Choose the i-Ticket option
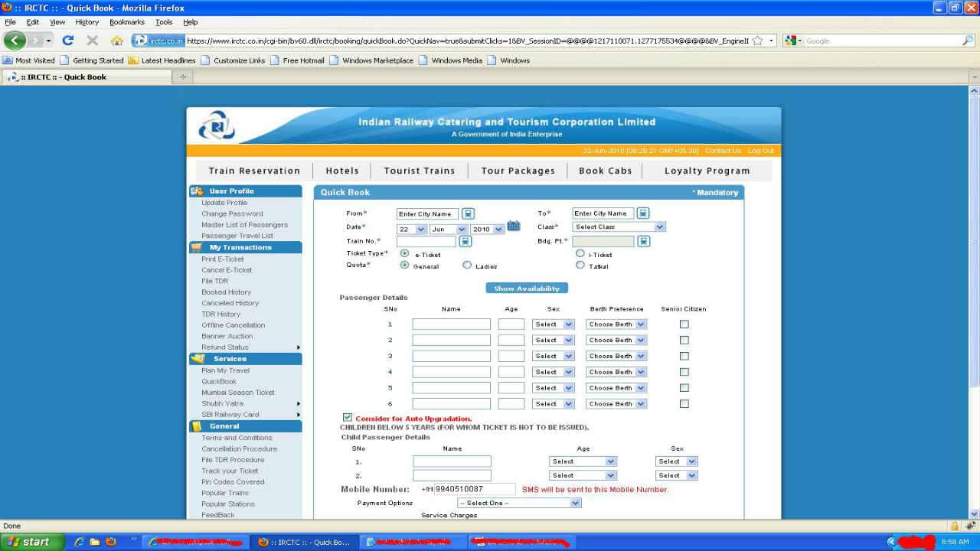This screenshot has height=551, width=980. coord(580,253)
